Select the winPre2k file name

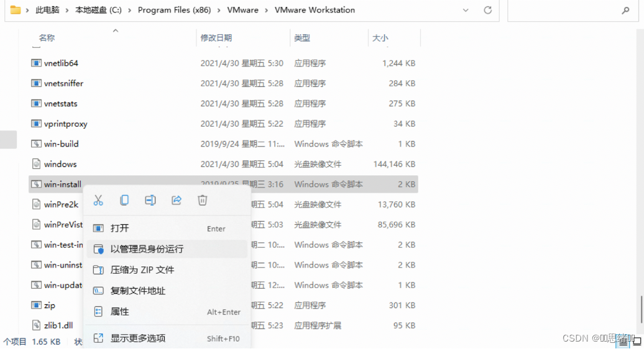tap(61, 204)
